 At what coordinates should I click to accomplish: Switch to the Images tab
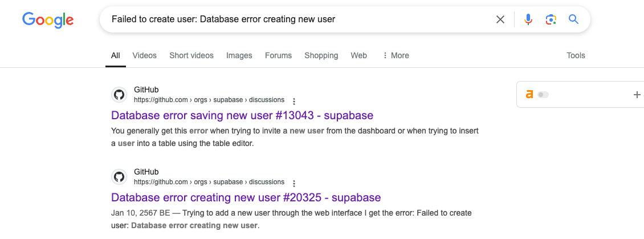239,55
